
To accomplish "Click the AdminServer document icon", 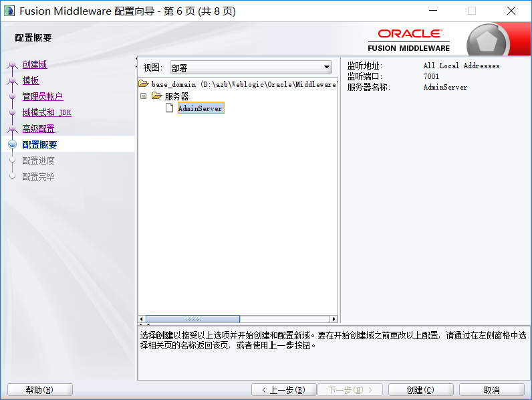I will tap(169, 108).
